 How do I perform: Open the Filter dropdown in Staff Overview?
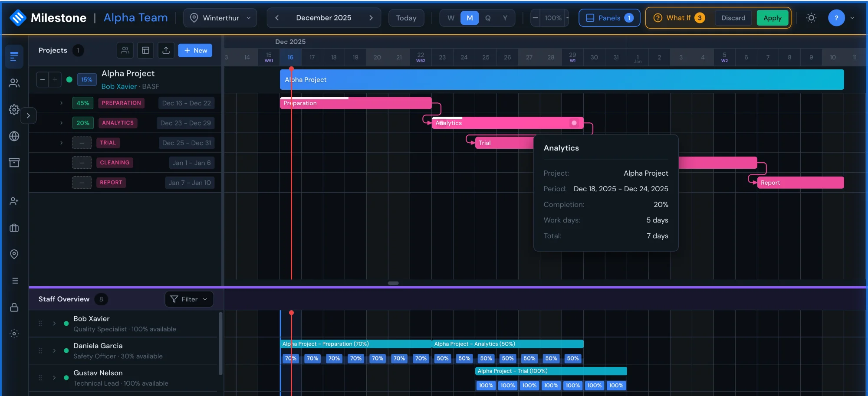tap(189, 299)
